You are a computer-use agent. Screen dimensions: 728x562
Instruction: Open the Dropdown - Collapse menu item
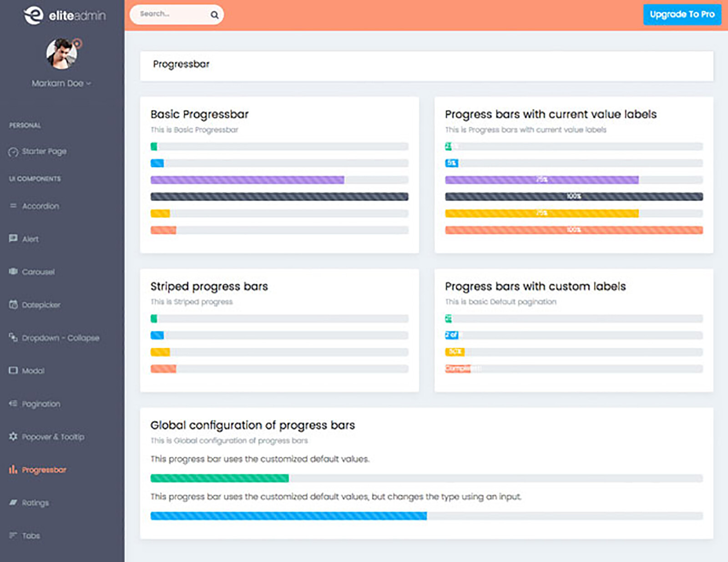click(x=61, y=338)
